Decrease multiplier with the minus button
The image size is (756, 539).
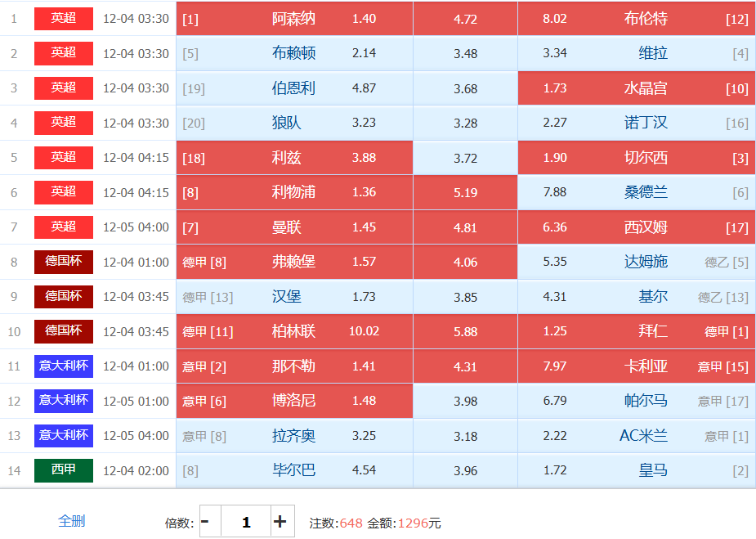pyautogui.click(x=205, y=521)
